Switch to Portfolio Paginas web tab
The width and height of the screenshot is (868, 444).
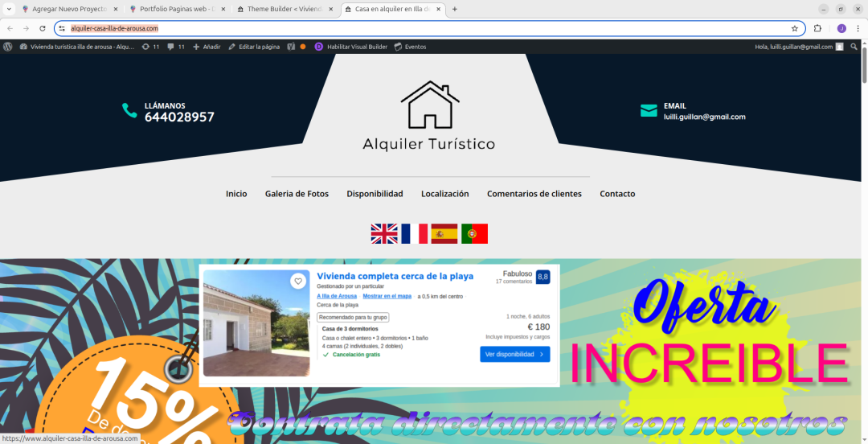[177, 10]
